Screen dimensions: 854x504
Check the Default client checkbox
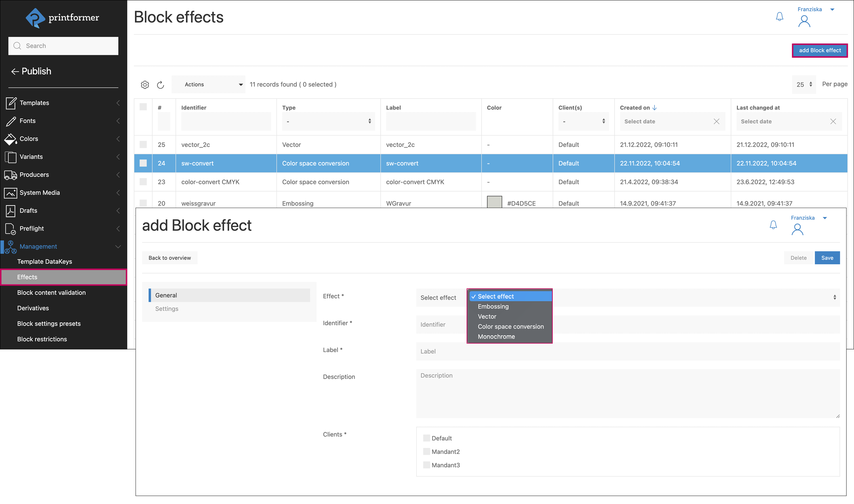point(426,438)
